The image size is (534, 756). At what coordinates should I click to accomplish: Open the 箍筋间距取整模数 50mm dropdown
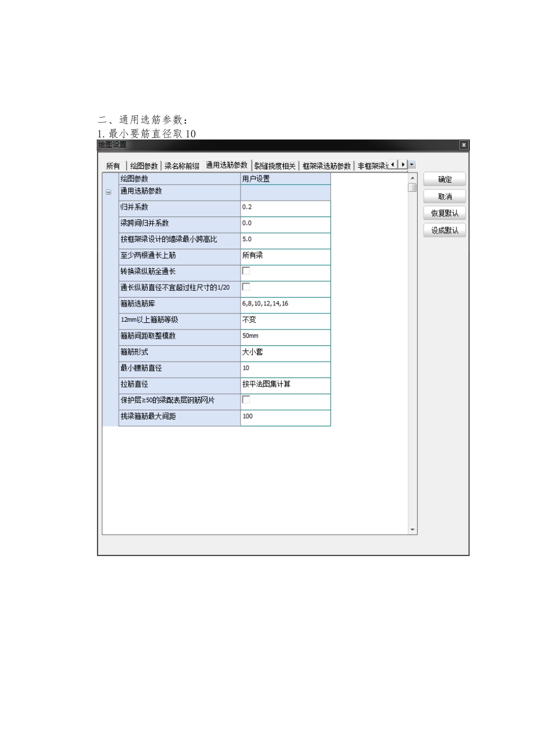coord(286,337)
